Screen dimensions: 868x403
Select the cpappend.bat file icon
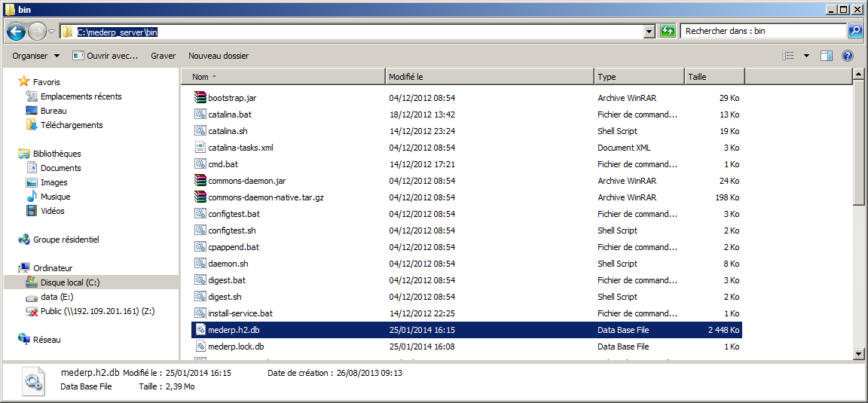click(x=200, y=247)
